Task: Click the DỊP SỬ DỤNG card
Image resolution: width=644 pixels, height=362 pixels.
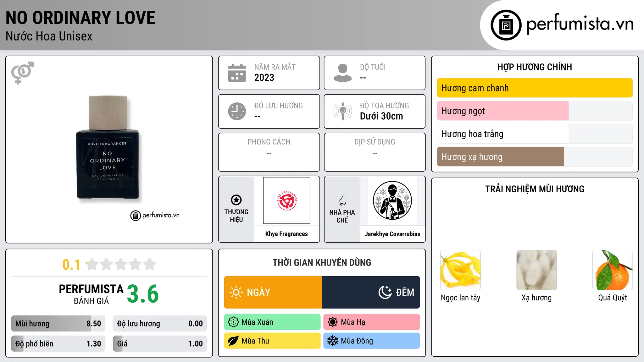Action: pos(375,152)
